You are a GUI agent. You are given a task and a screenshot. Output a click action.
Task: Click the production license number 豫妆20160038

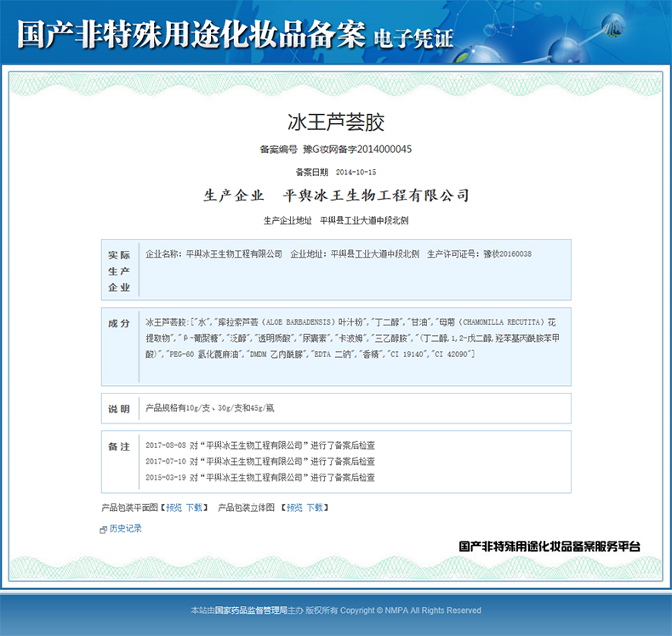tap(508, 254)
